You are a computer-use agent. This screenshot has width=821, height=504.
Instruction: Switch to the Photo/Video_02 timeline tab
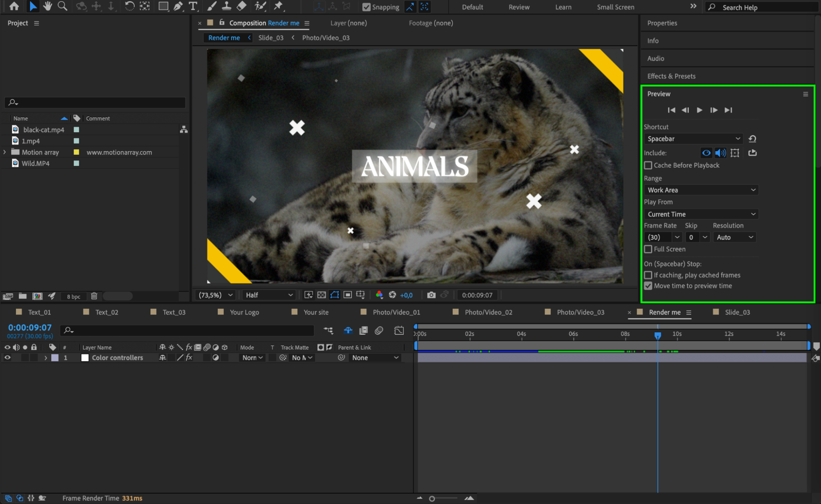pyautogui.click(x=488, y=312)
